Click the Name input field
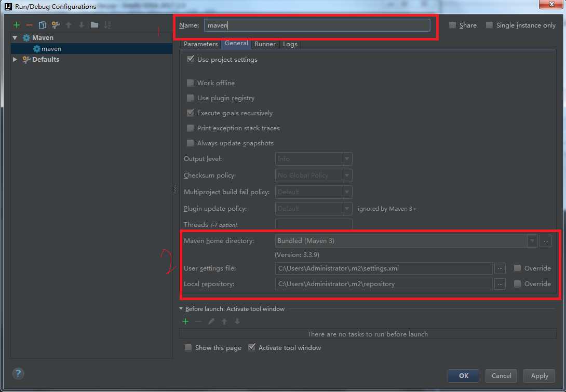This screenshot has height=392, width=566. tap(317, 25)
